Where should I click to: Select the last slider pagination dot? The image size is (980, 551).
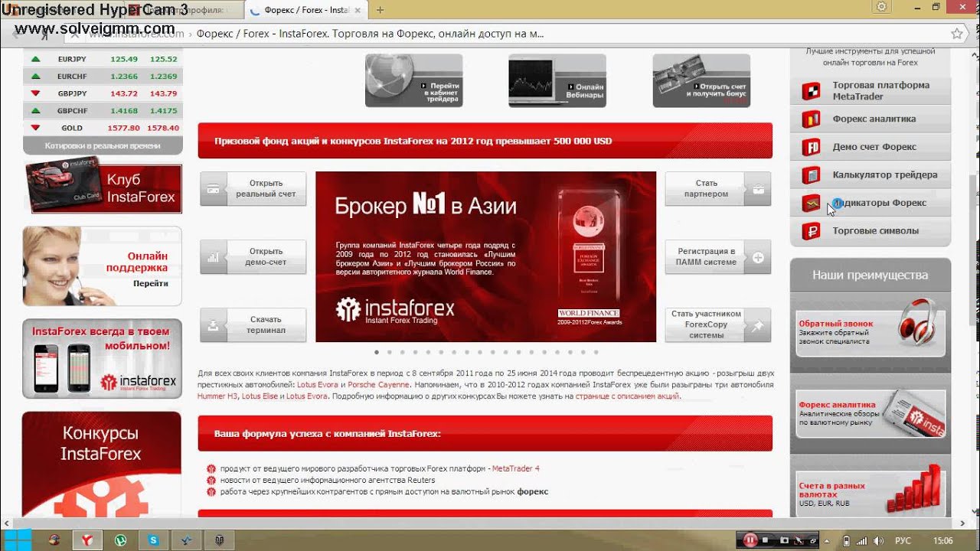tap(596, 352)
